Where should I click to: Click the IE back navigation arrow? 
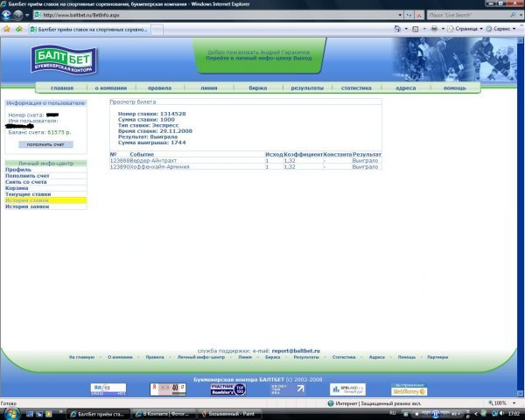(x=9, y=15)
